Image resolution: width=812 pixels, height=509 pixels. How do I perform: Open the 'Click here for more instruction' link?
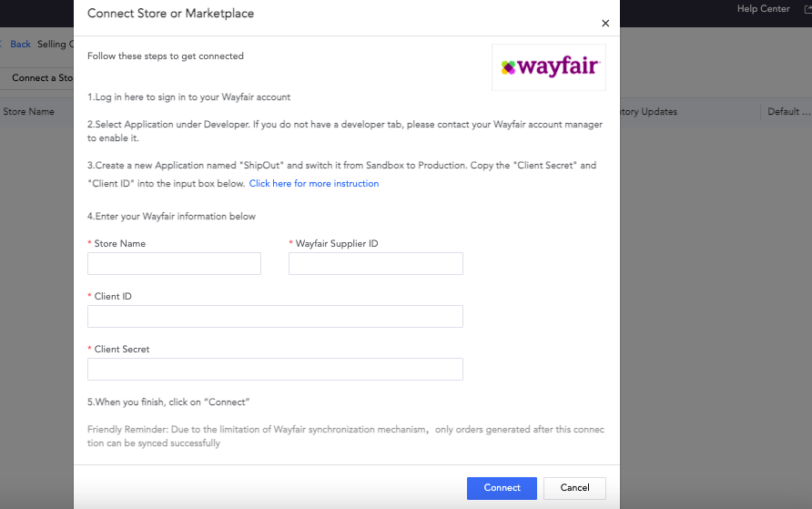pos(314,183)
